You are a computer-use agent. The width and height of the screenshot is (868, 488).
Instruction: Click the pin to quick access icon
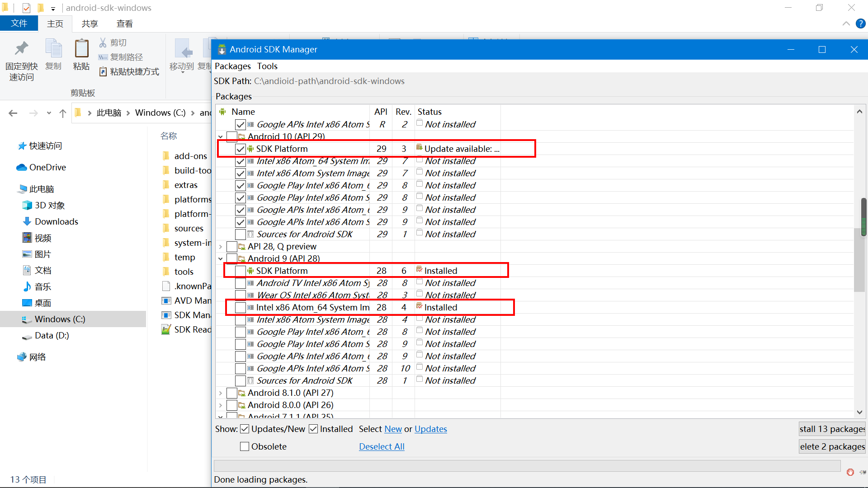[x=21, y=49]
